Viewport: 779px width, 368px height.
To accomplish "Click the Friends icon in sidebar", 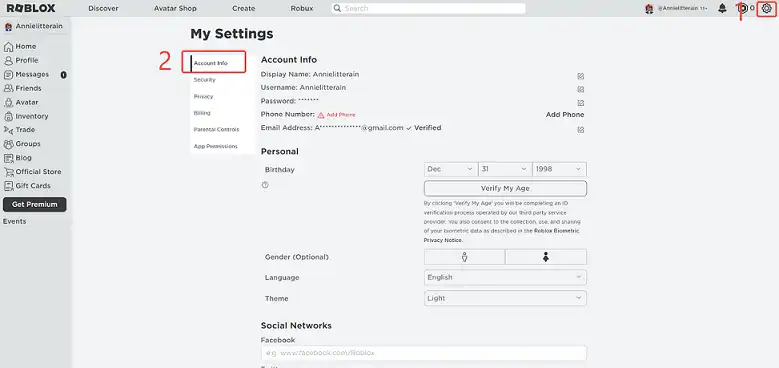I will pos(8,88).
